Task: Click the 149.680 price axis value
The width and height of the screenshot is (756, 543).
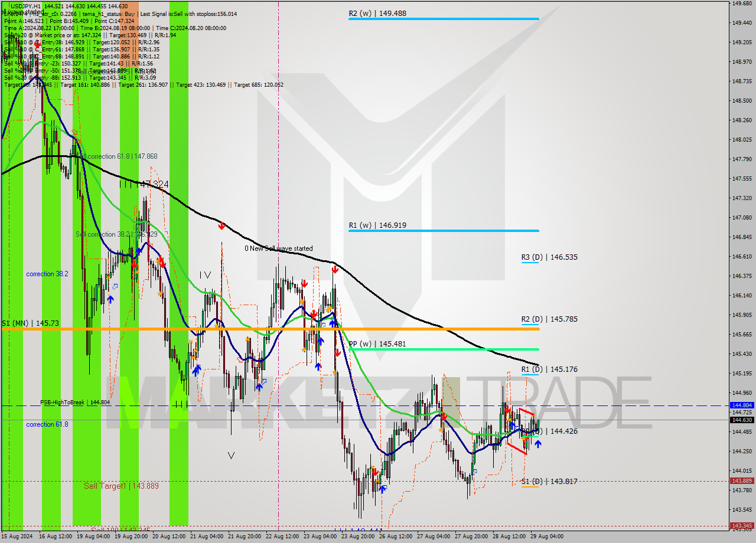Action: click(742, 4)
